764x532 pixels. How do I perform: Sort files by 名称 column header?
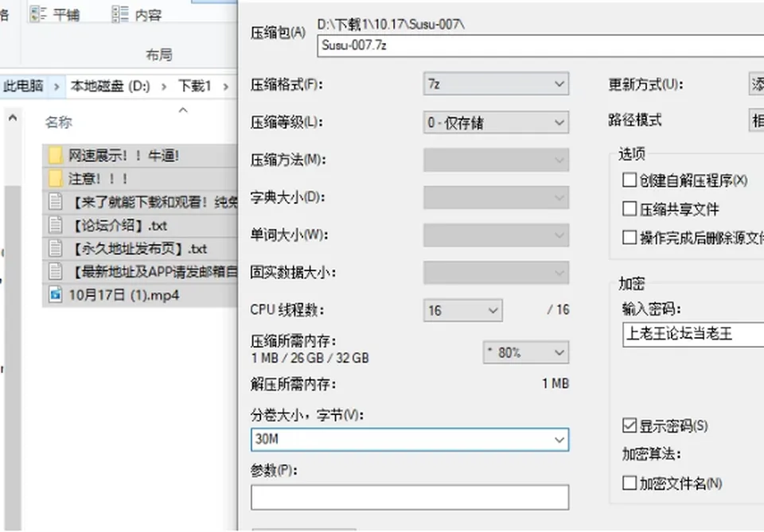tap(58, 122)
